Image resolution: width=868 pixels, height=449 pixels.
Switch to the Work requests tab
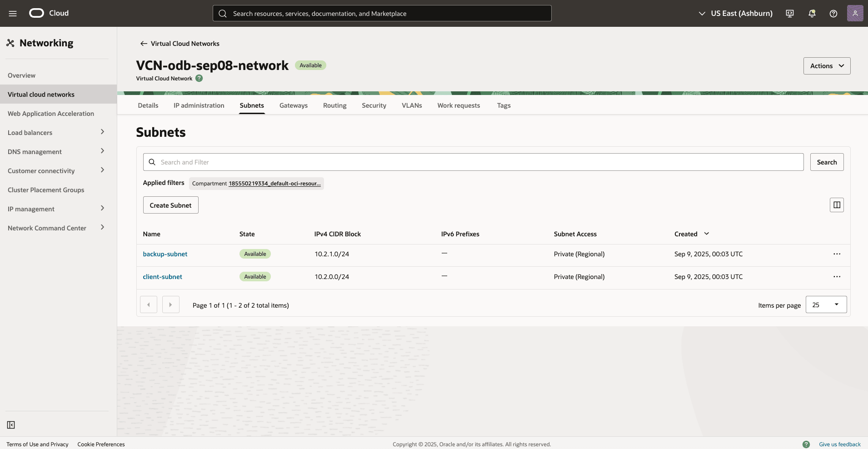tap(459, 105)
